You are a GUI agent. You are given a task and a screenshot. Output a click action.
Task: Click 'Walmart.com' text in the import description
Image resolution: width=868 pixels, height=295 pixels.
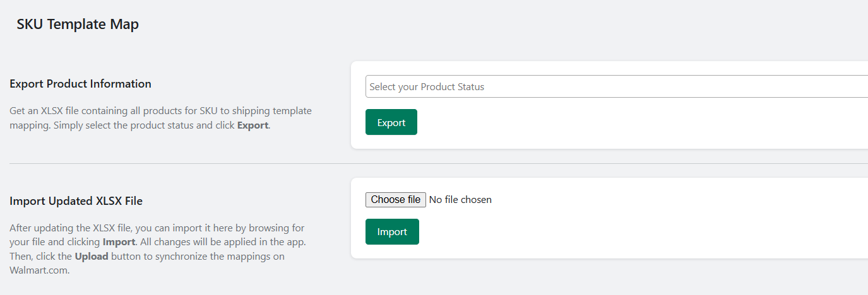click(x=39, y=271)
